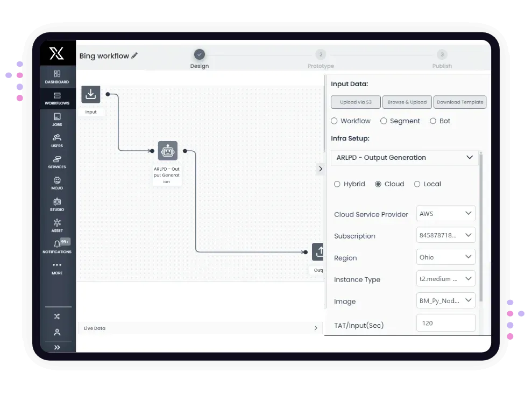View notifications bell icon
Viewport: 532px width, 393px height.
pos(57,243)
